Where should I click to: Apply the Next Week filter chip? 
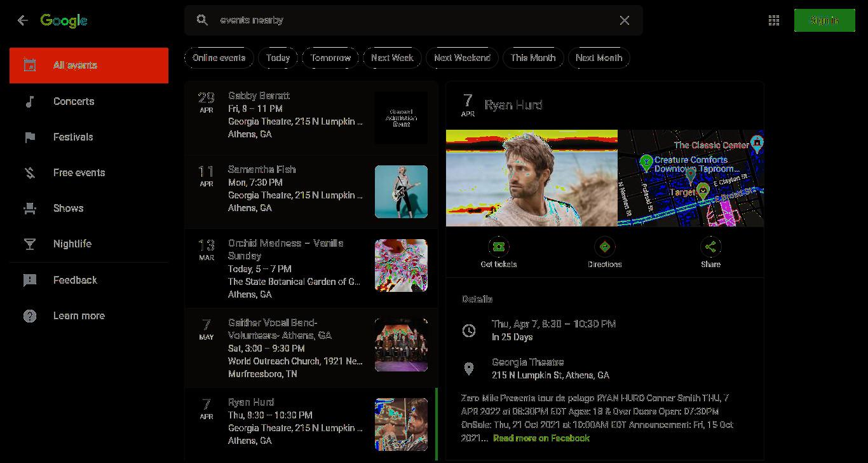pyautogui.click(x=392, y=58)
